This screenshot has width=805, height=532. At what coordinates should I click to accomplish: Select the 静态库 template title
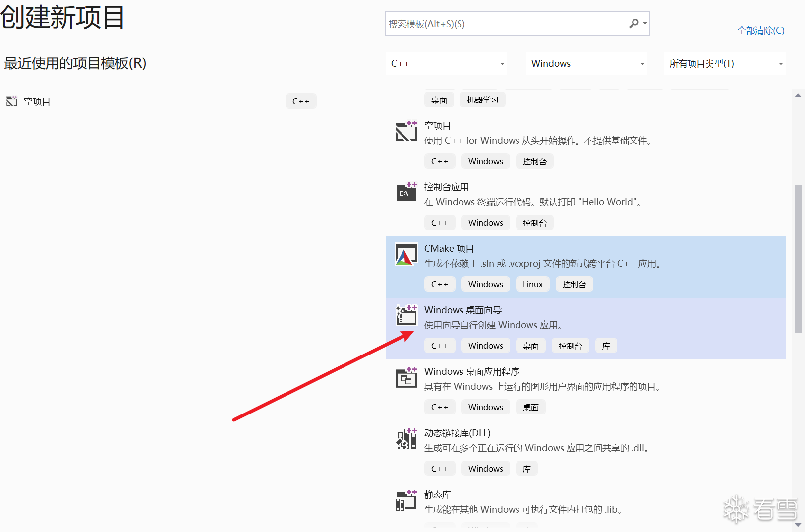(438, 495)
